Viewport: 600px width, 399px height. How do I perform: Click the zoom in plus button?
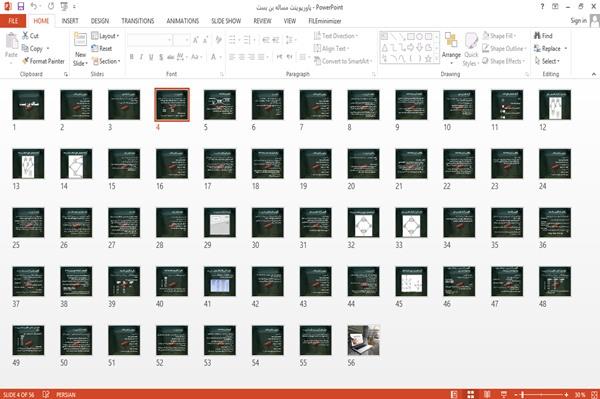pos(566,394)
